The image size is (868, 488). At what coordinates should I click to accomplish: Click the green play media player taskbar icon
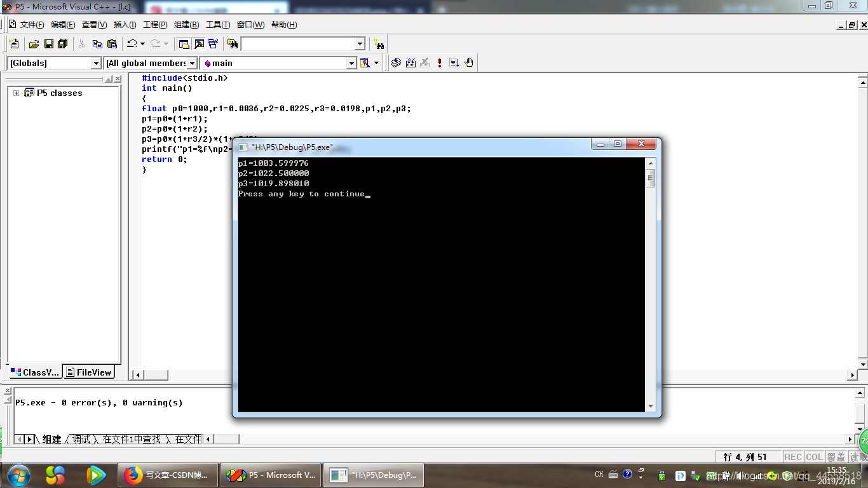coord(96,475)
